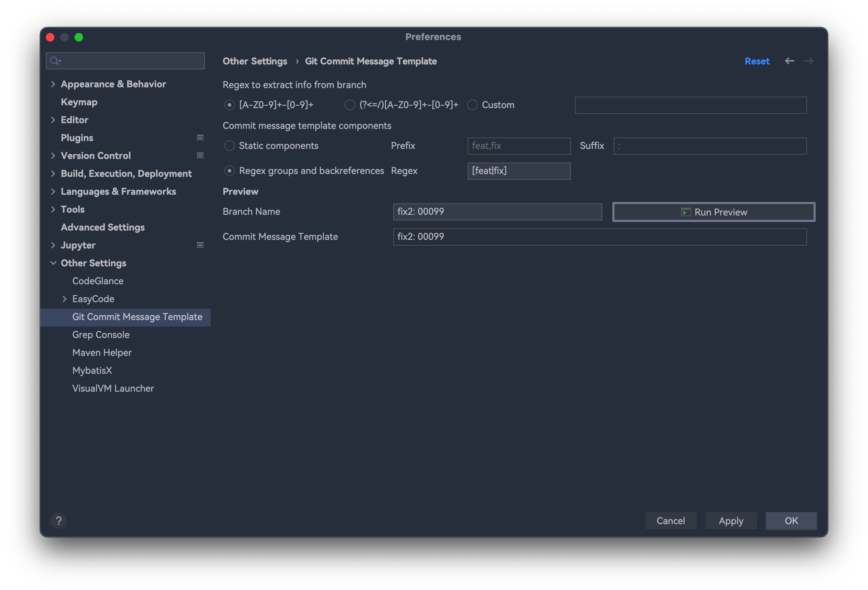
Task: Click the back navigation arrow
Action: tap(789, 61)
